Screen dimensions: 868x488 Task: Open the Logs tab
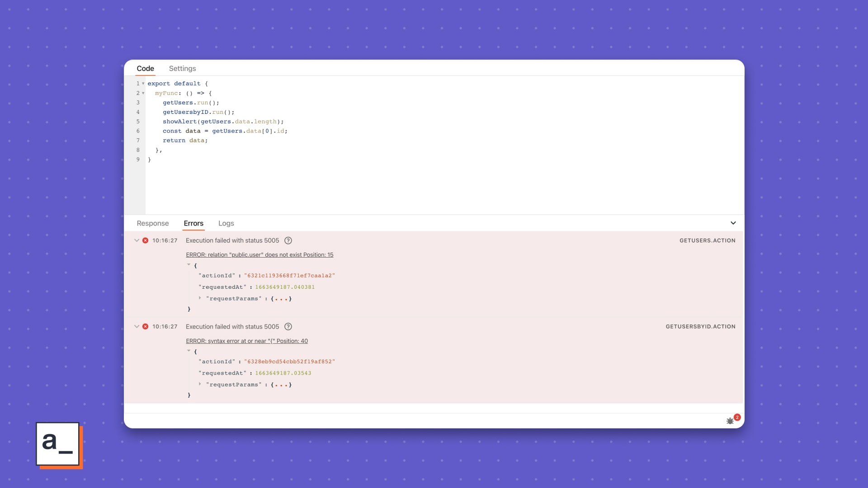[226, 223]
